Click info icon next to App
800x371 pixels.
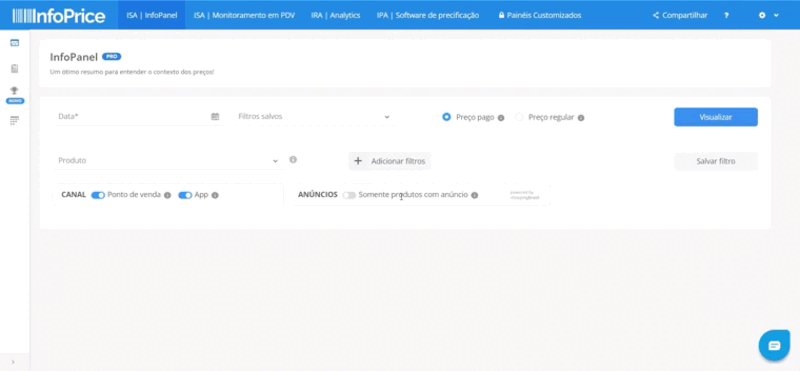tap(215, 195)
